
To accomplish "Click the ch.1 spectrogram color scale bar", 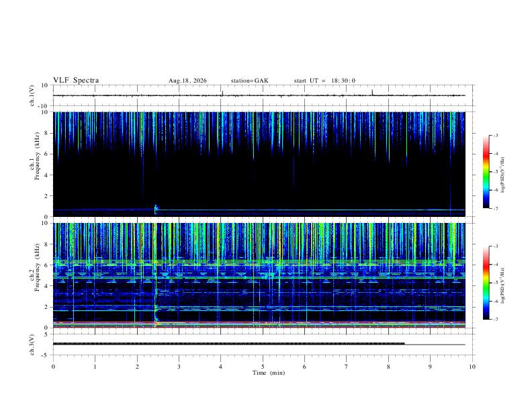I will [486, 172].
